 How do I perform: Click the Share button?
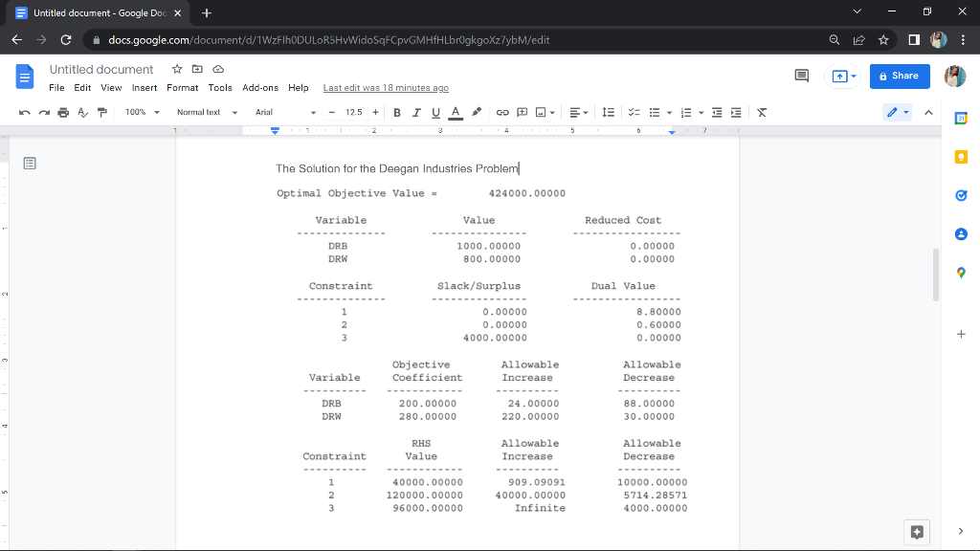(x=900, y=77)
